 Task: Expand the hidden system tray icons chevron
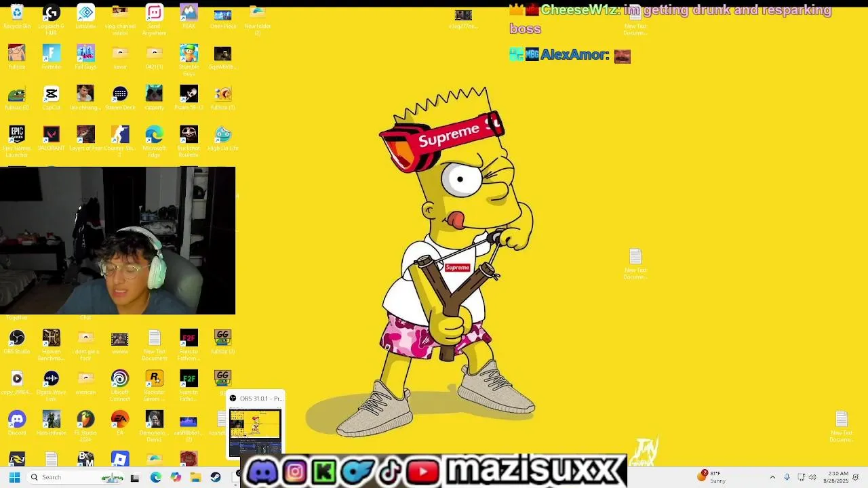772,477
